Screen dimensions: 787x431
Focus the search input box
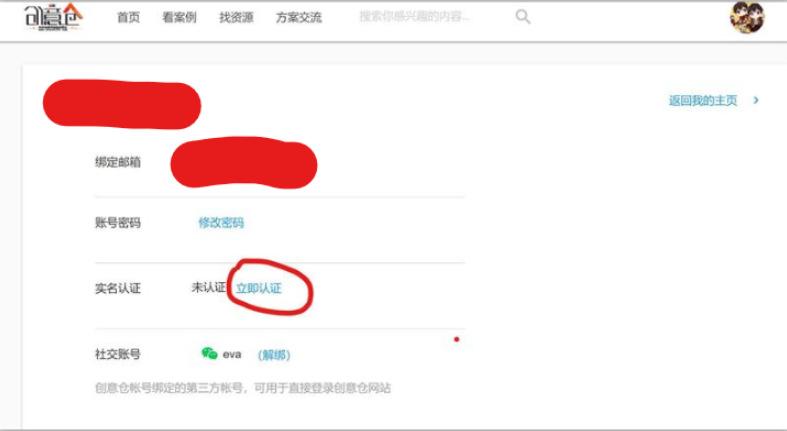pos(432,17)
